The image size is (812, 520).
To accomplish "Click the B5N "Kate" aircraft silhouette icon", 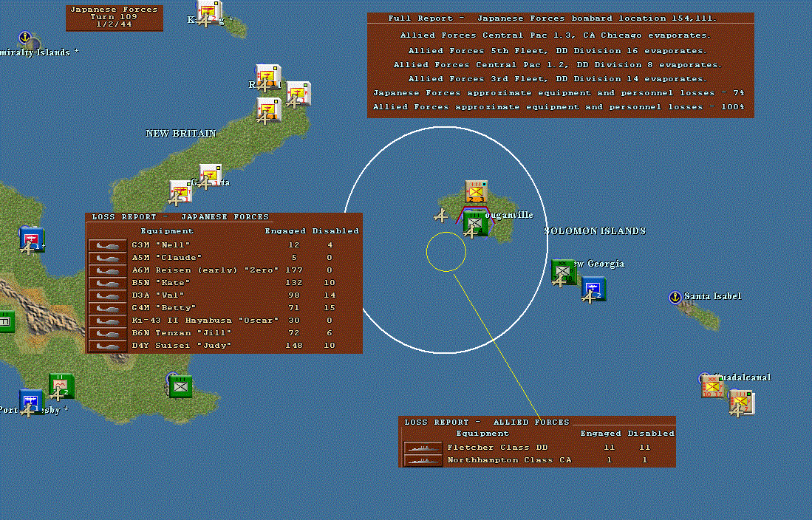I will coord(108,283).
